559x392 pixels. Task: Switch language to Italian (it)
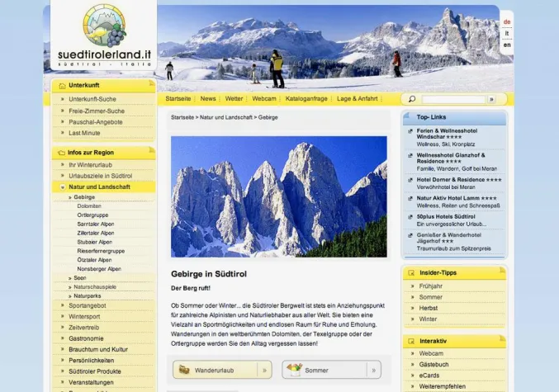tap(507, 33)
